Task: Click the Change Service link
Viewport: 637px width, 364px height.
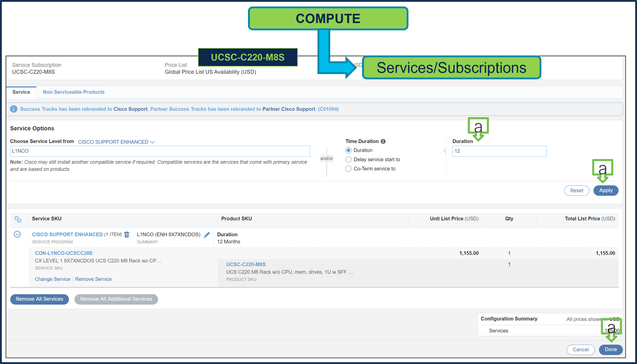Action: coord(52,279)
